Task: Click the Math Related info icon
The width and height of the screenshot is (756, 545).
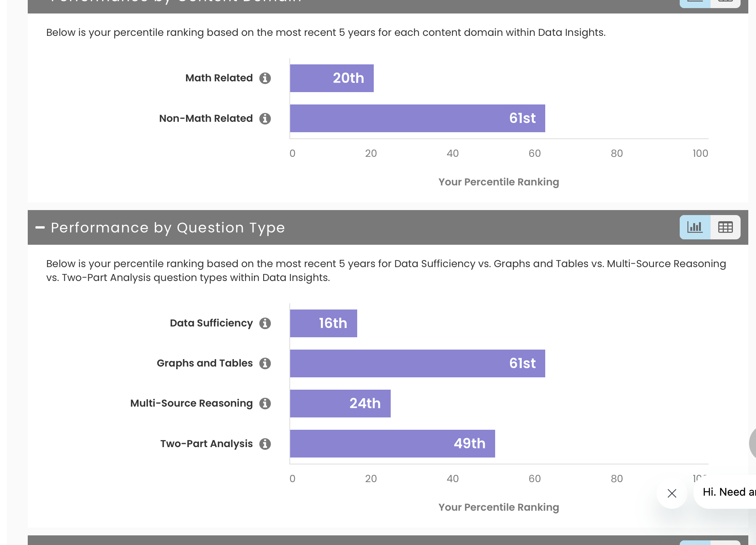Action: (265, 78)
